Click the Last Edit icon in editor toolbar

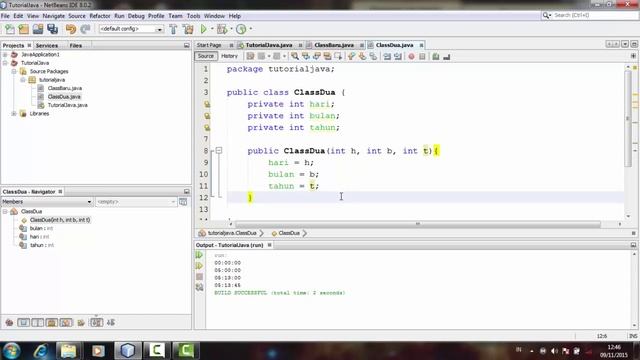point(250,56)
